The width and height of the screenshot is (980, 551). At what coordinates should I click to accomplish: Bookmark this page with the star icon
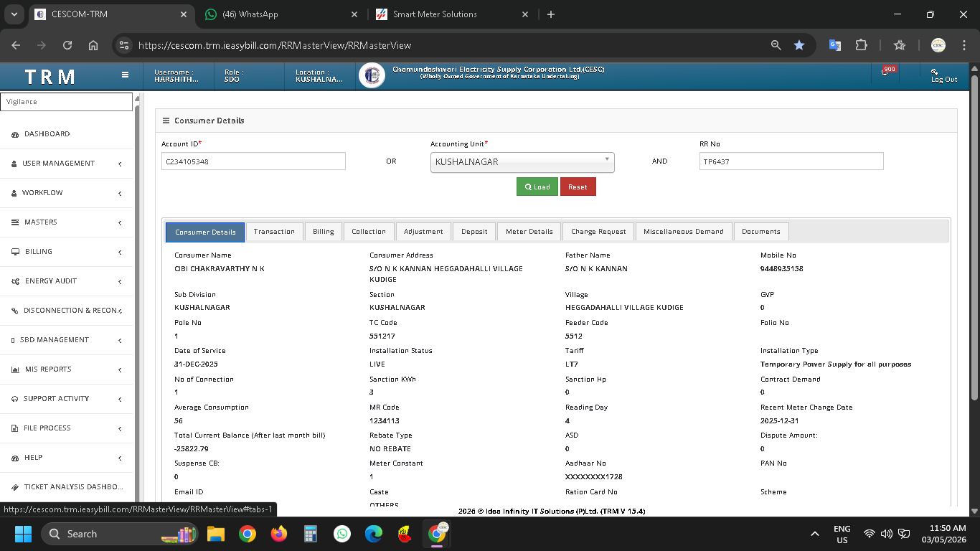798,45
